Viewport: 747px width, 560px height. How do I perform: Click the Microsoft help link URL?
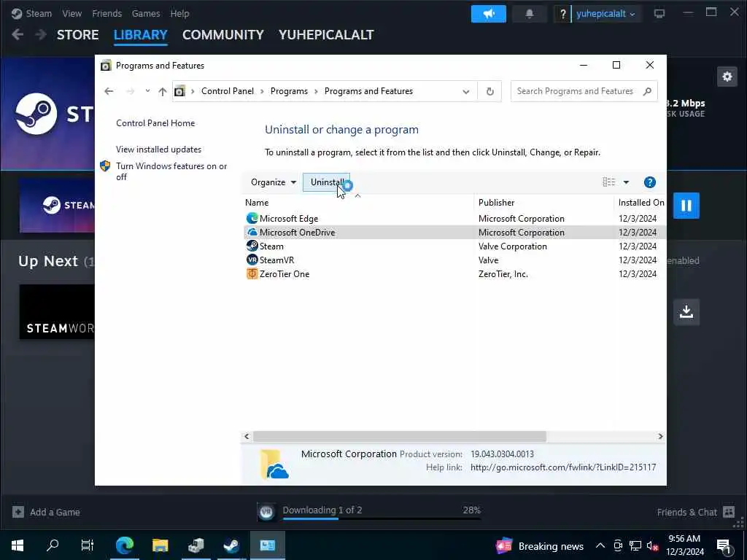pyautogui.click(x=563, y=467)
